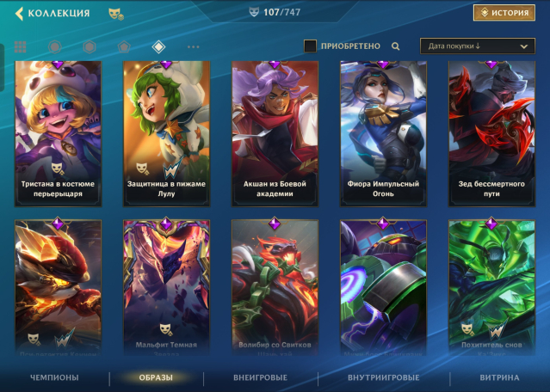Open more filters via three dots

[x=194, y=46]
